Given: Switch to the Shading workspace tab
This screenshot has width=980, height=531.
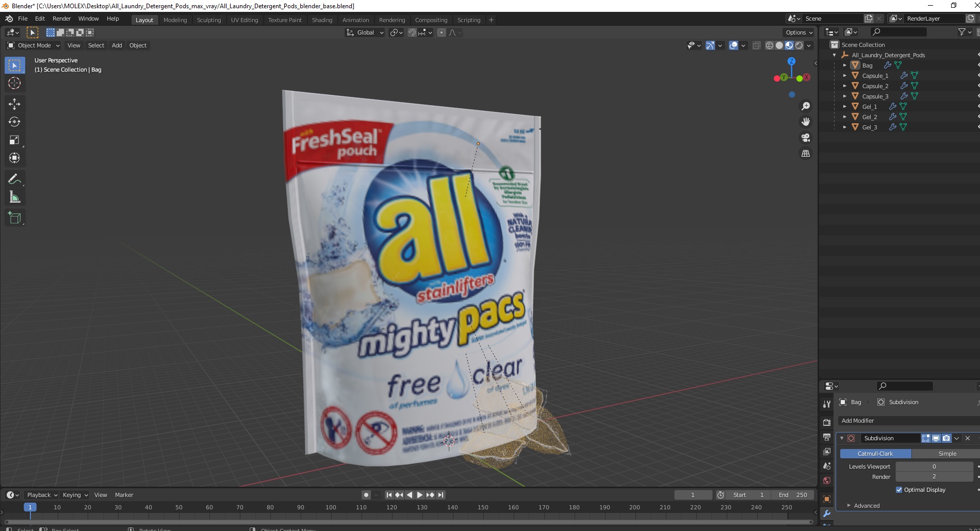Looking at the screenshot, I should coord(322,20).
